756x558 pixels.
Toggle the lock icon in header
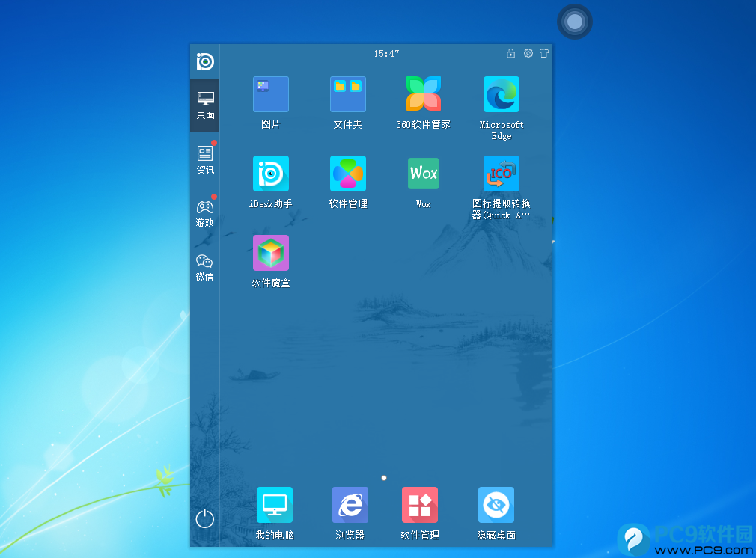(510, 53)
